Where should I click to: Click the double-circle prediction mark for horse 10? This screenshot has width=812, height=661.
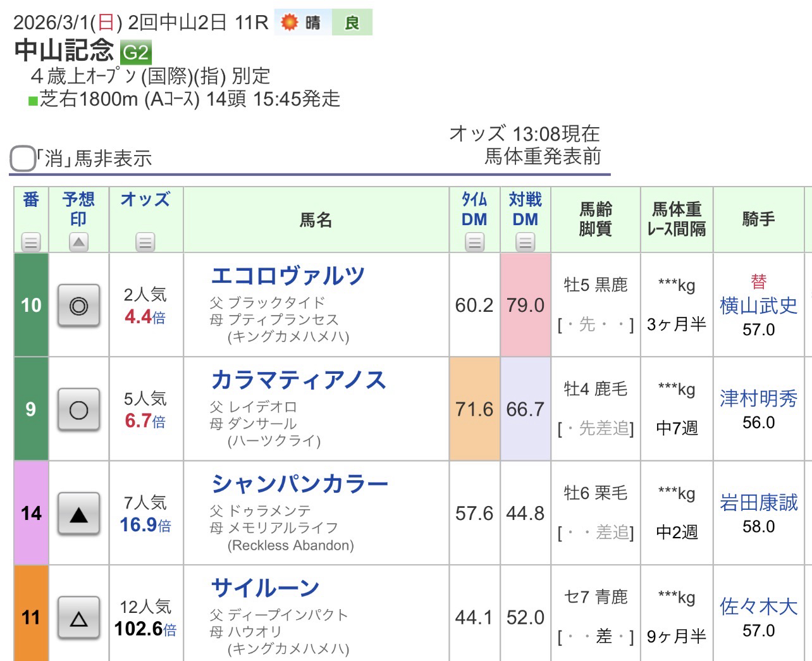pos(78,306)
